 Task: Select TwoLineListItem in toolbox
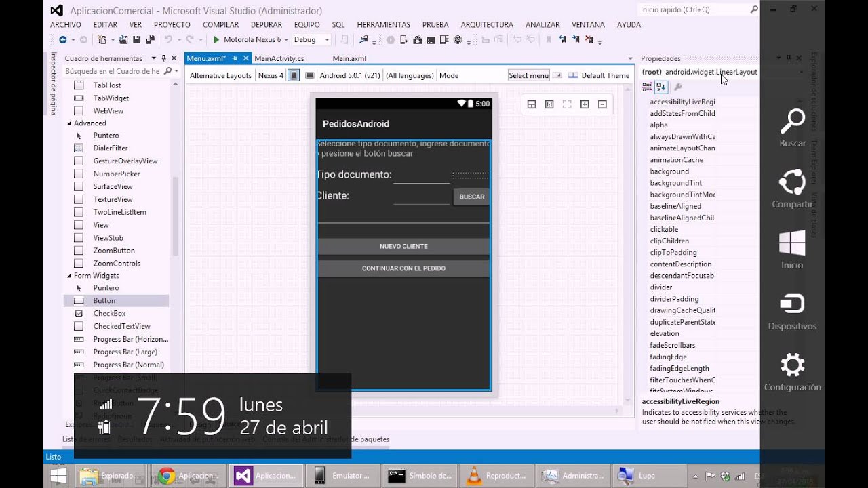pos(119,212)
